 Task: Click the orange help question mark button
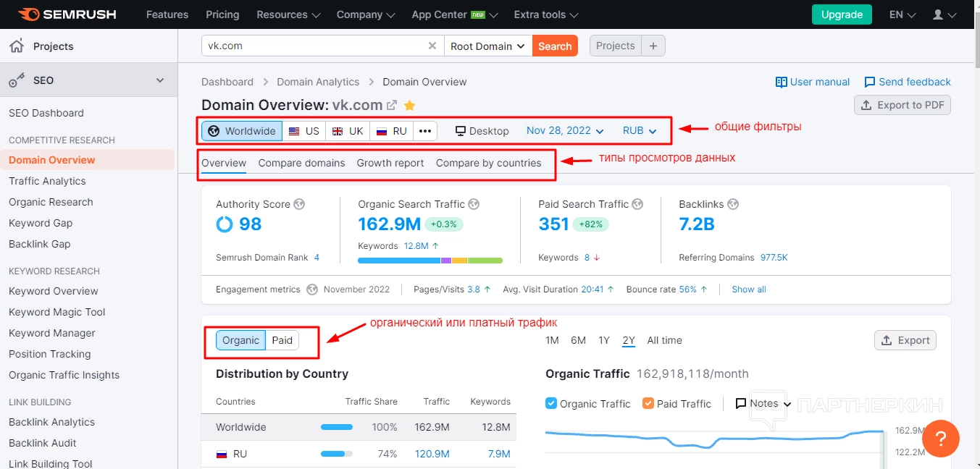pos(940,438)
